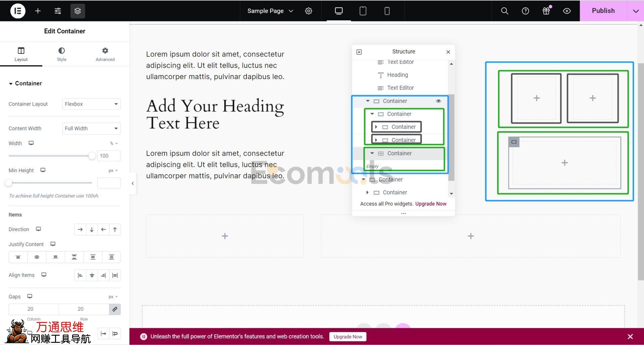Click the Upgrade Now link in Structure
Viewport: 644px width, 345px height.
tap(431, 204)
